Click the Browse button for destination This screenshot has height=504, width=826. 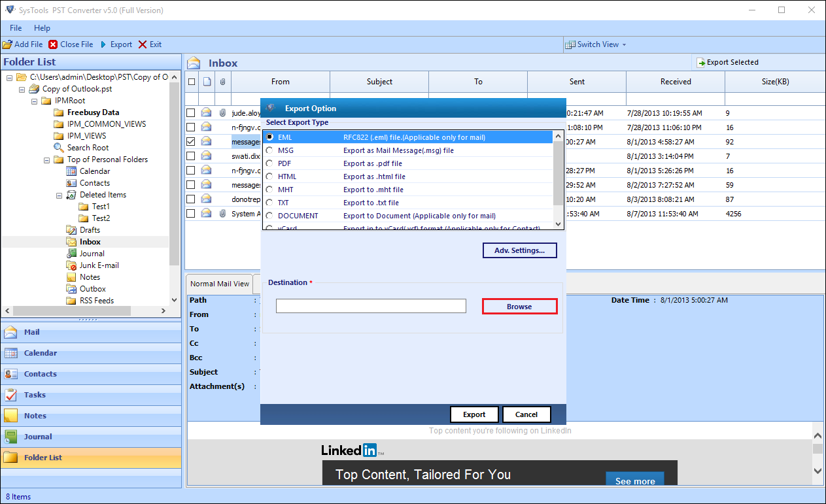point(519,305)
